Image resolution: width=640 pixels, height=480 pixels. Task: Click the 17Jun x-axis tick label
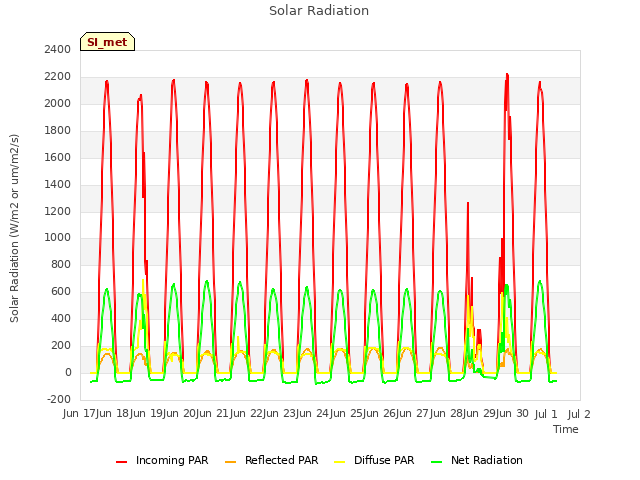98,414
